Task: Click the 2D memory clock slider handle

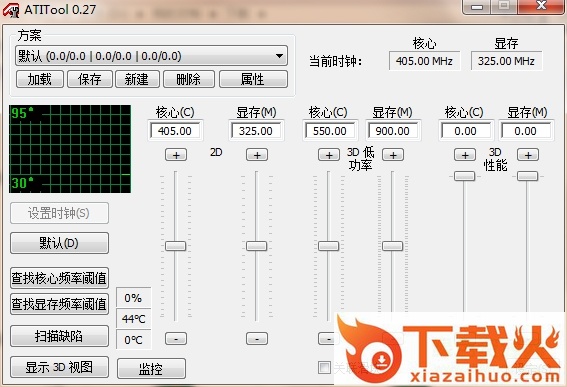Action: [x=256, y=246]
